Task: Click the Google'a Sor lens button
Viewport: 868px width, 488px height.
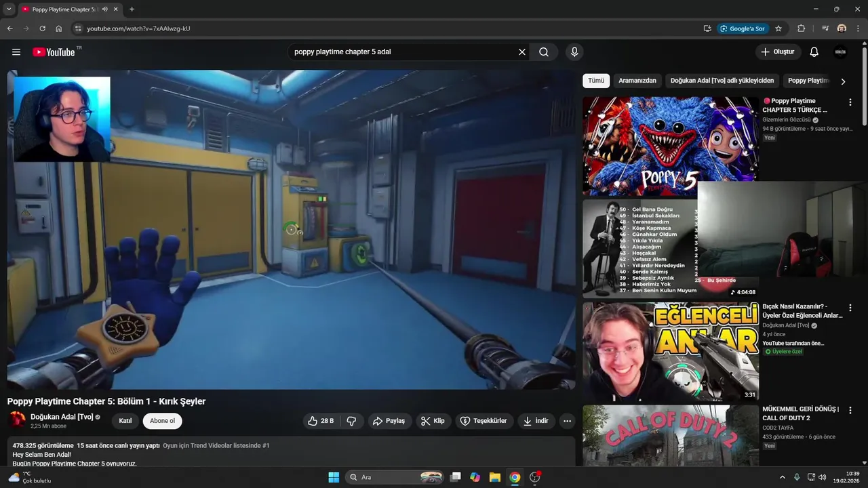Action: pyautogui.click(x=743, y=28)
